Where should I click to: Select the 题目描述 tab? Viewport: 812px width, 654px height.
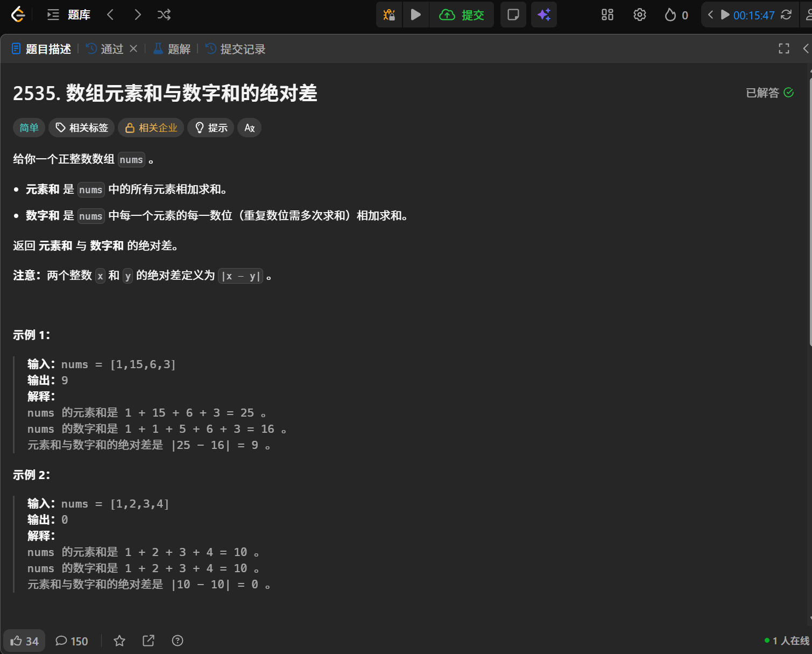(41, 49)
